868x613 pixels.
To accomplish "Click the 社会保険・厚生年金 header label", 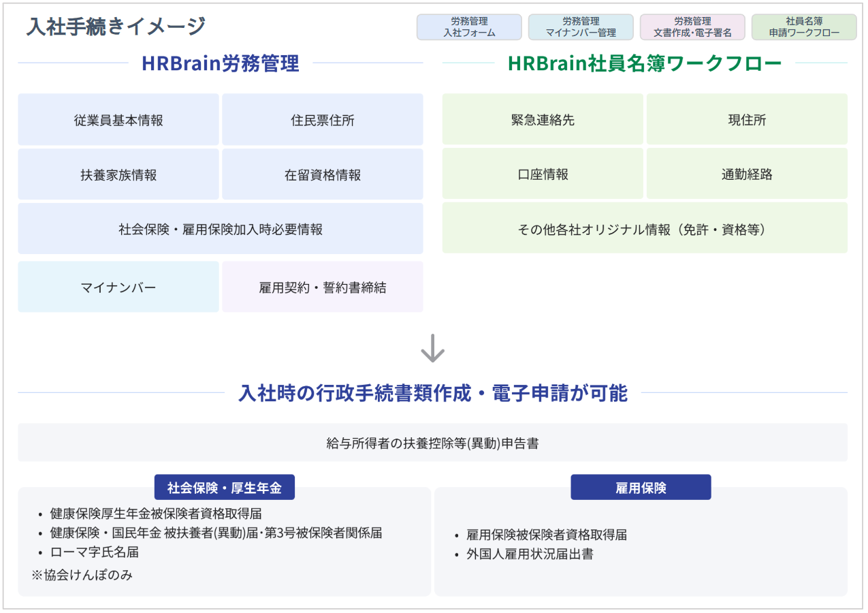I will click(x=225, y=487).
